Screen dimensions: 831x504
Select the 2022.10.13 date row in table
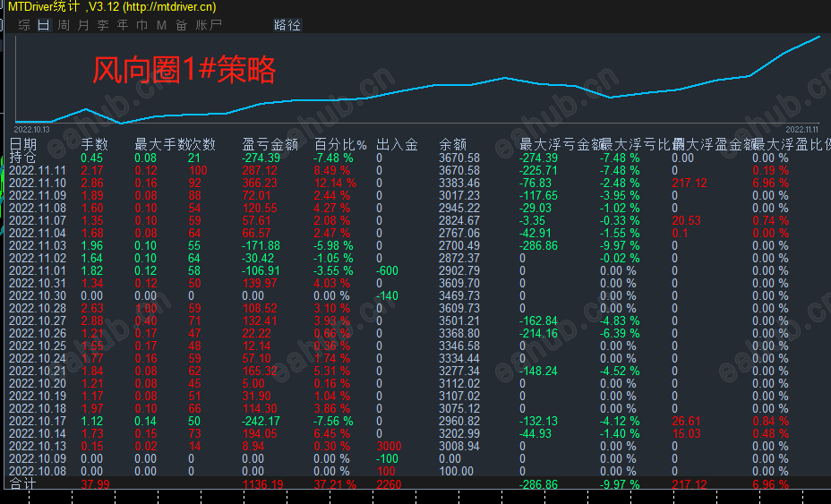click(x=38, y=446)
